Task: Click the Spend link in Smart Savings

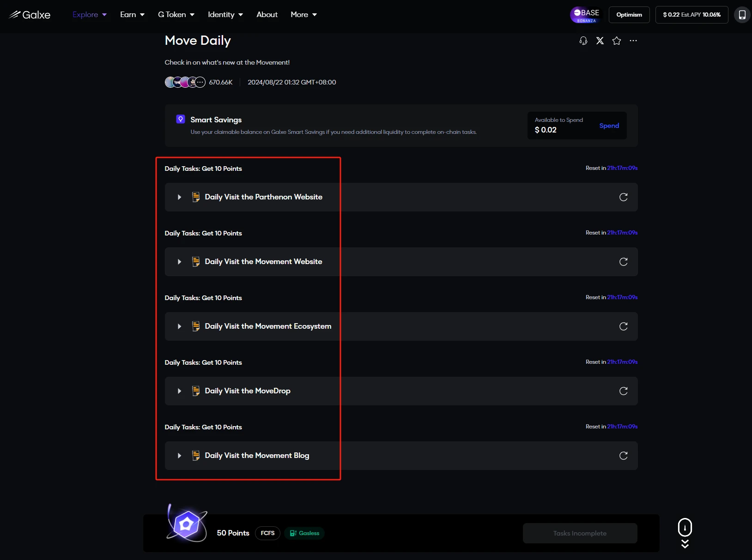Action: click(609, 126)
